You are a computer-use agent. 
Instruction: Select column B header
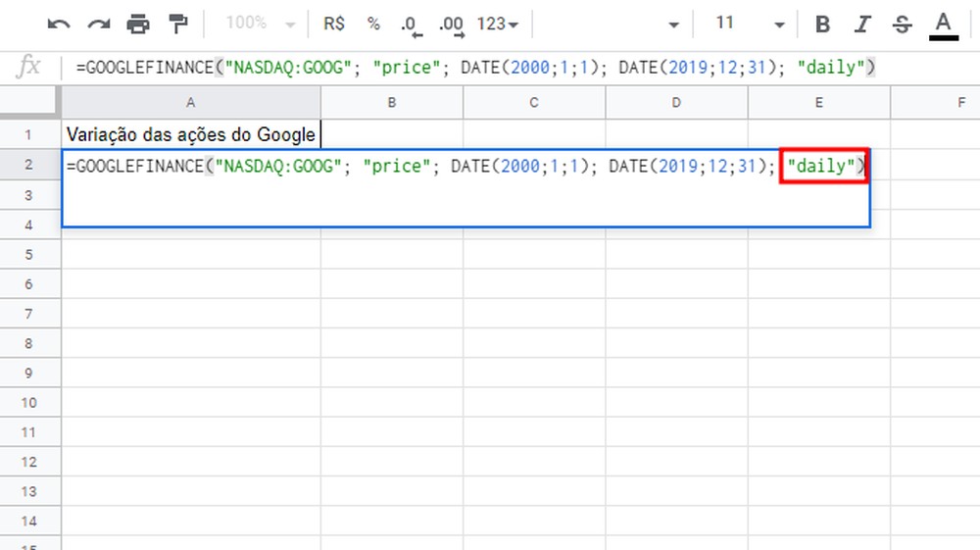pos(392,103)
